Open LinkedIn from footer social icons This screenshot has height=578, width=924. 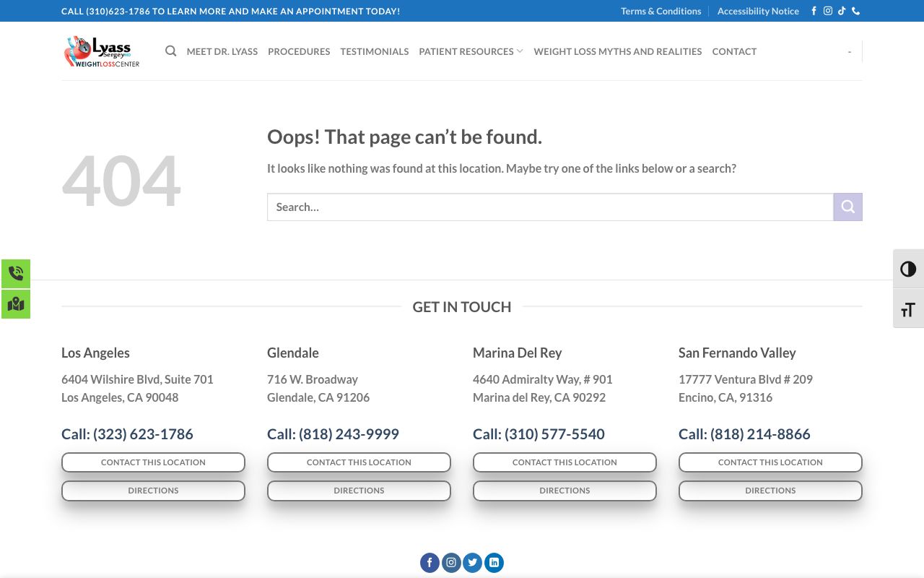coord(494,563)
